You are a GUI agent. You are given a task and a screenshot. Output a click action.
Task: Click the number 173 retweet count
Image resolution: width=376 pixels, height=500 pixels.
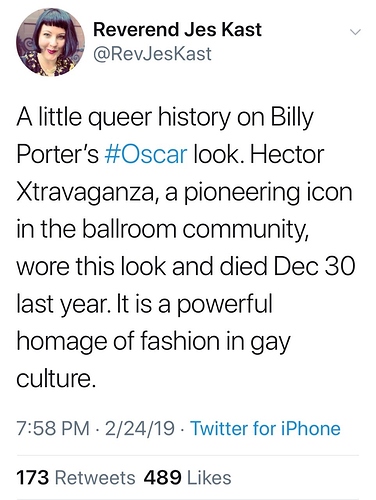(x=33, y=477)
